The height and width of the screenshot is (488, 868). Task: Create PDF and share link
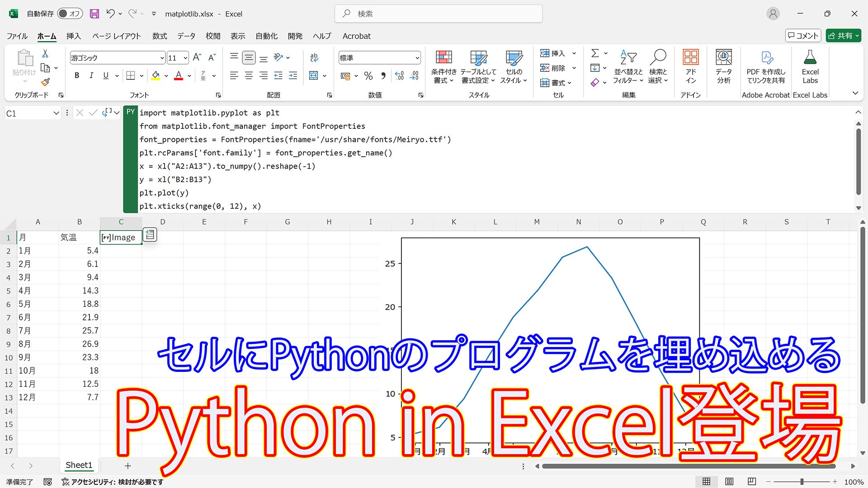(766, 67)
